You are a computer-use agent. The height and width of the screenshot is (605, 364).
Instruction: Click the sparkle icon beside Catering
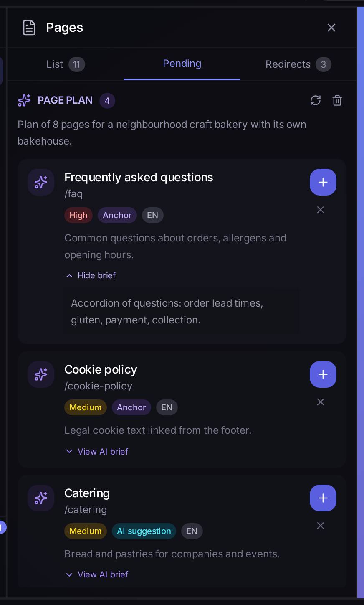click(x=41, y=498)
